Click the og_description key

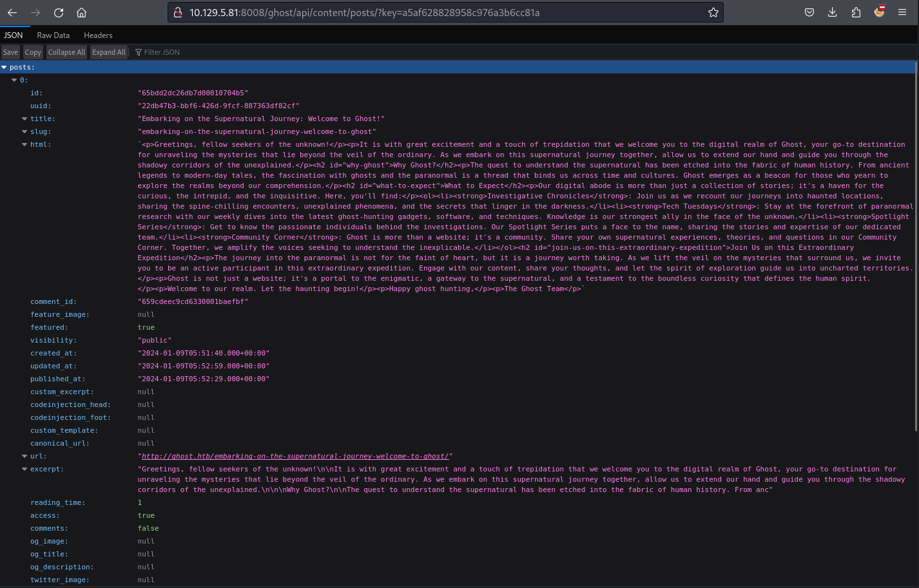62,567
